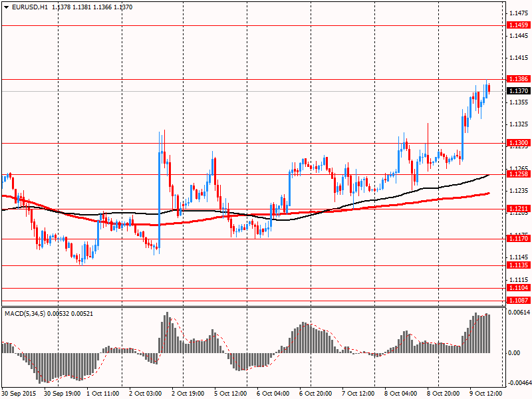Click the 8 Oct 20:00 time axis label

443,394
